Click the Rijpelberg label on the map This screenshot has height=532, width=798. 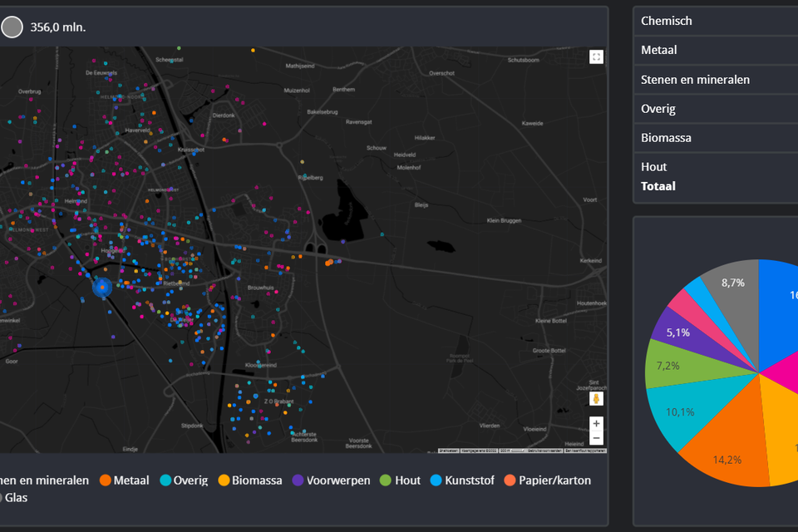310,178
